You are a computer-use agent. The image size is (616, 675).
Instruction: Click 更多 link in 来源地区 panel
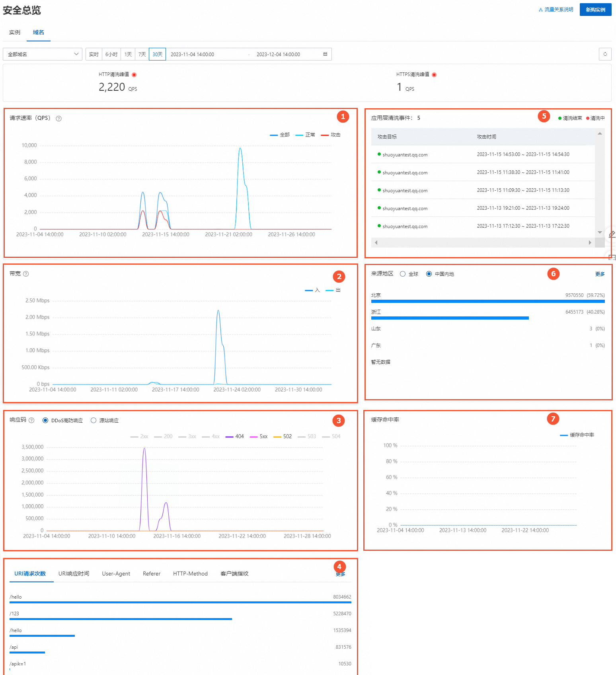point(600,274)
